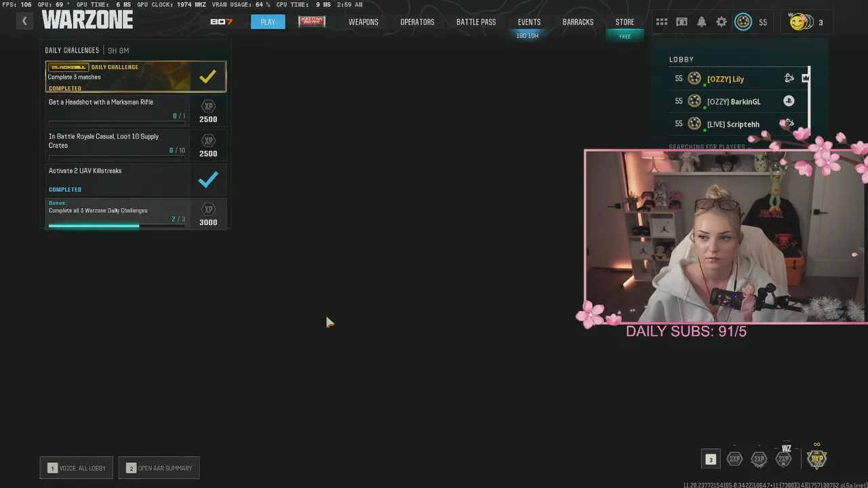Click bonus challenge progress bar
This screenshot has width=868, height=488.
point(117,226)
